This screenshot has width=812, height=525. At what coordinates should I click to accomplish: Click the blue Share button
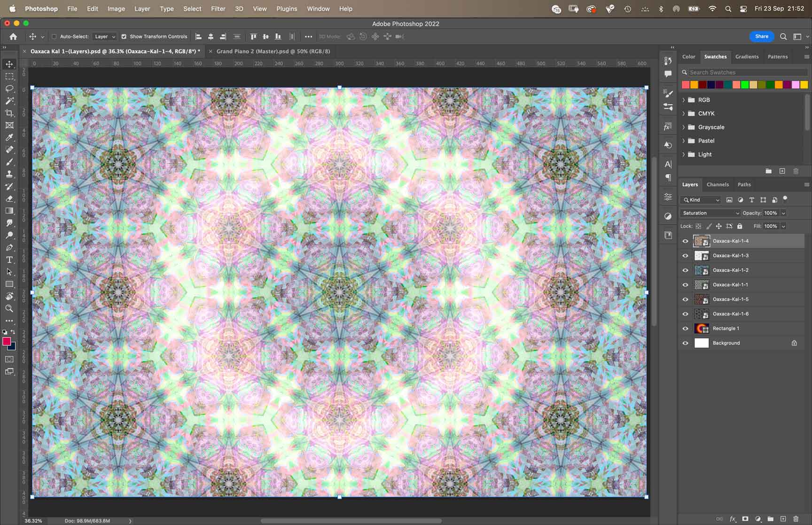point(761,36)
